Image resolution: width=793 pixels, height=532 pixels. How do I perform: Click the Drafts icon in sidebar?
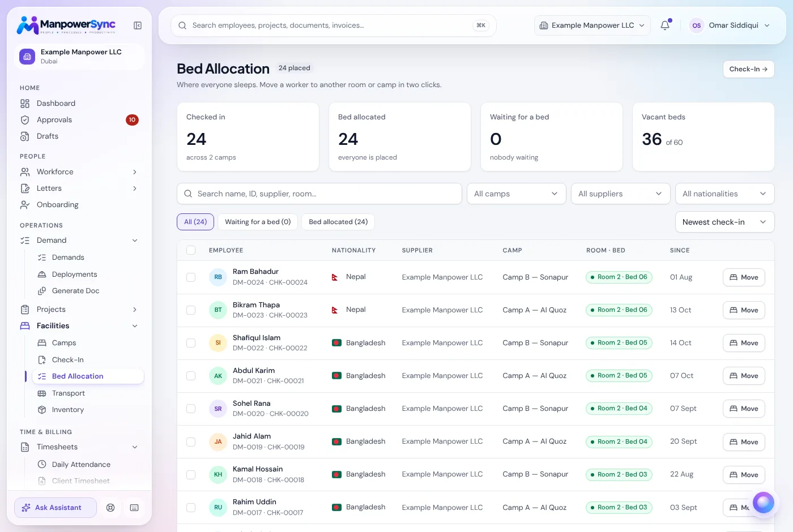[25, 136]
